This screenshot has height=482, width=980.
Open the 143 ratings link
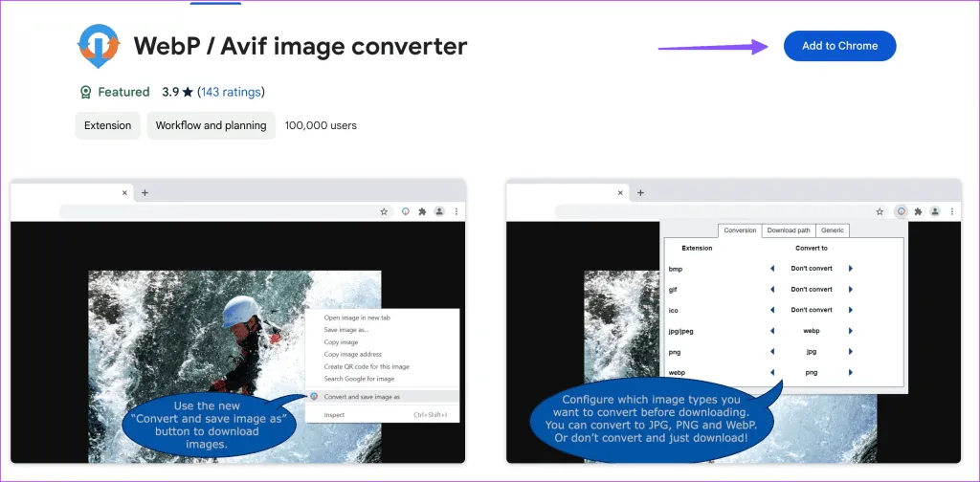231,93
